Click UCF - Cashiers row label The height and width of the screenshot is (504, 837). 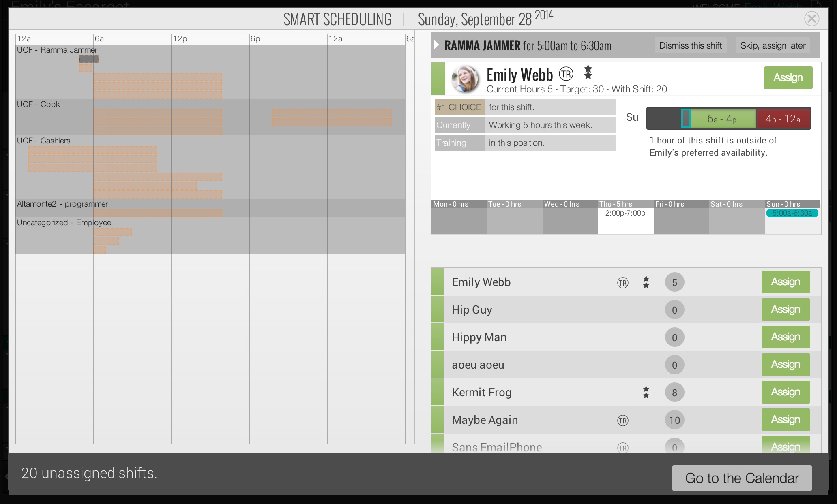tap(44, 141)
